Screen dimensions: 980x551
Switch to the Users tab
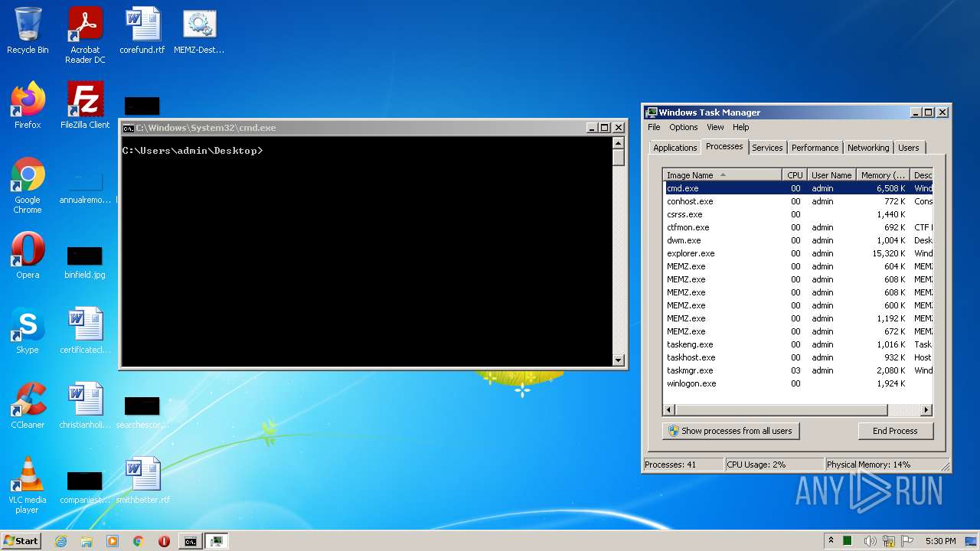[x=909, y=148]
